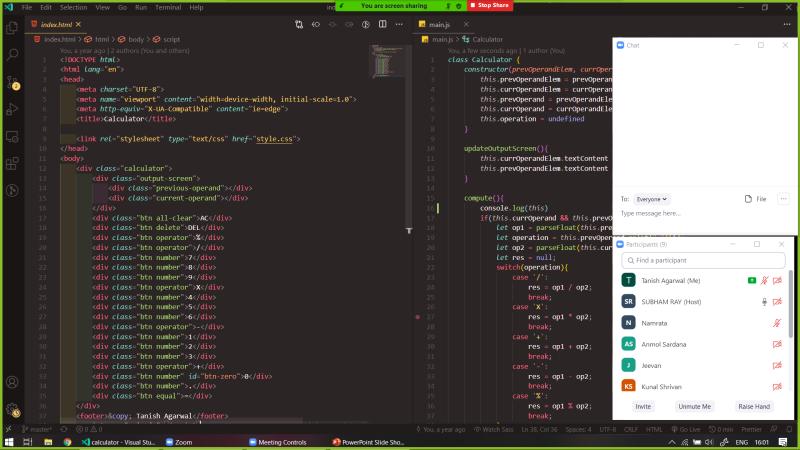Open the File menu
Screen dimensions: 800x450
click(x=27, y=7)
